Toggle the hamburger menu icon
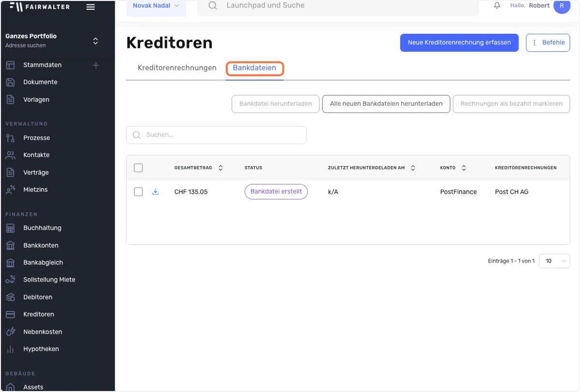The image size is (580, 392). click(x=90, y=7)
